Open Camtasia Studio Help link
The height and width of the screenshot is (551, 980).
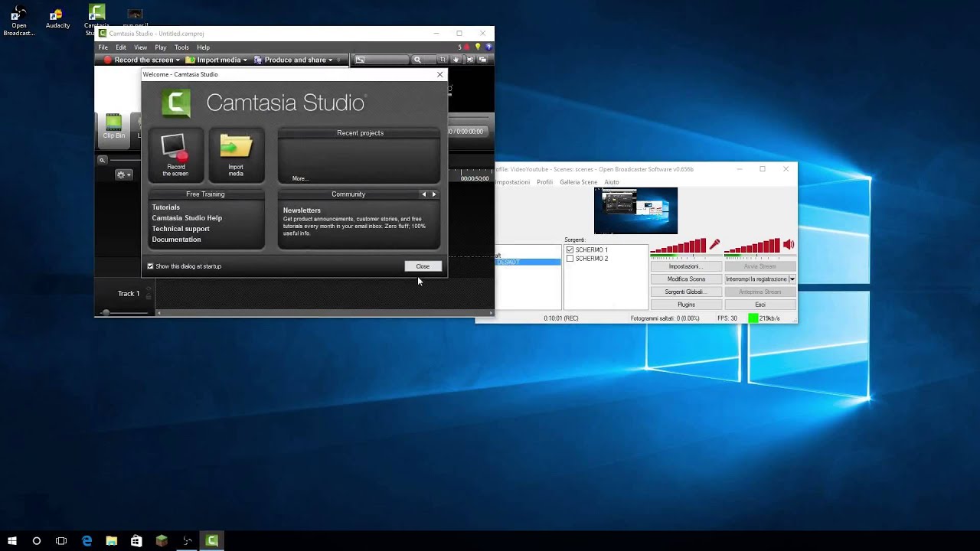coord(187,218)
